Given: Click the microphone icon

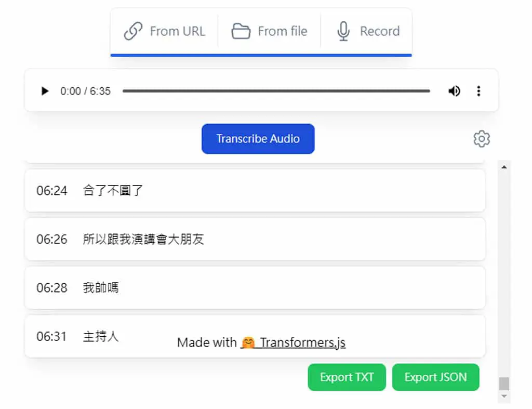Looking at the screenshot, I should 343,31.
